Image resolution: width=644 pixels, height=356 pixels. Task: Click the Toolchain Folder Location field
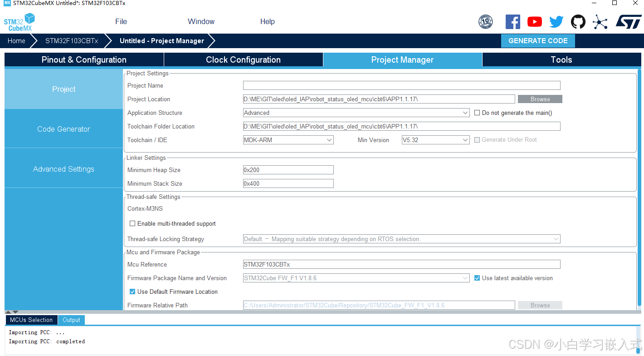tap(402, 126)
